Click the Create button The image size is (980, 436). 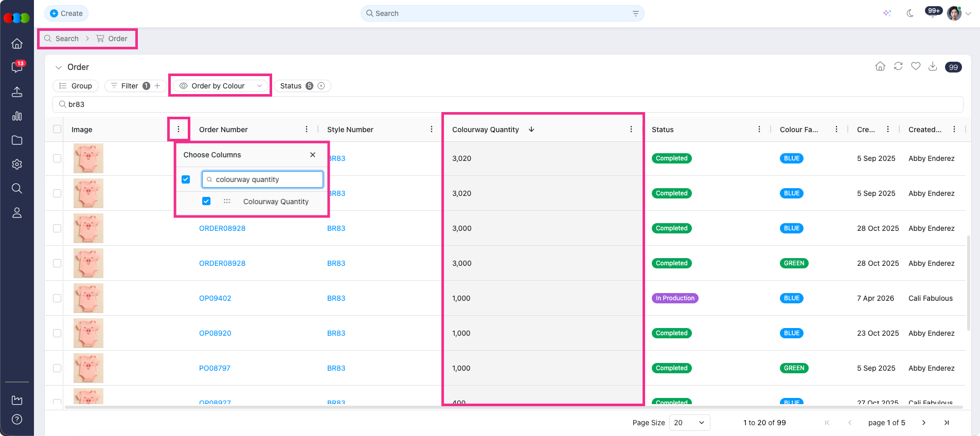coord(66,13)
